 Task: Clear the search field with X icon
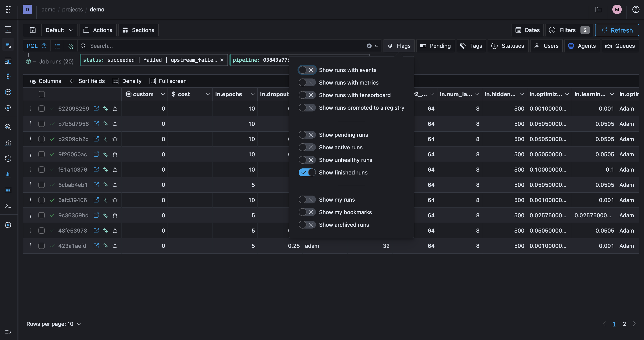click(369, 46)
